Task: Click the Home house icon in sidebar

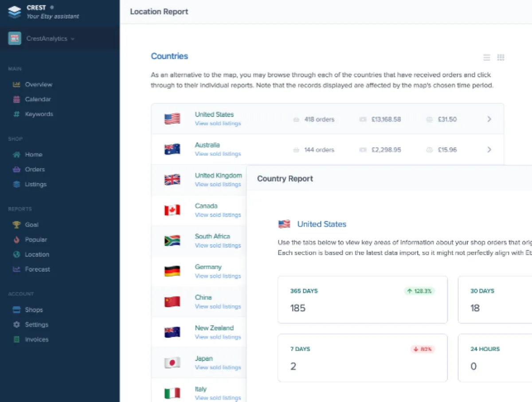Action: (x=17, y=155)
